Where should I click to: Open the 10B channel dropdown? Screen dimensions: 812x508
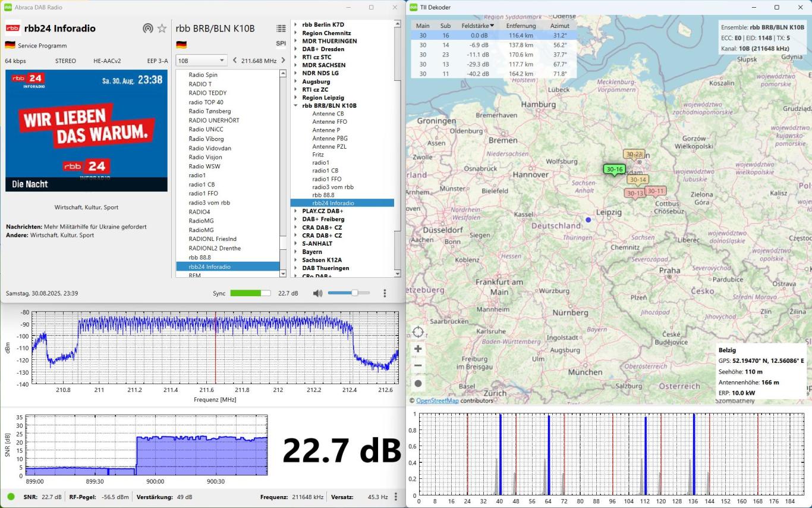point(202,61)
